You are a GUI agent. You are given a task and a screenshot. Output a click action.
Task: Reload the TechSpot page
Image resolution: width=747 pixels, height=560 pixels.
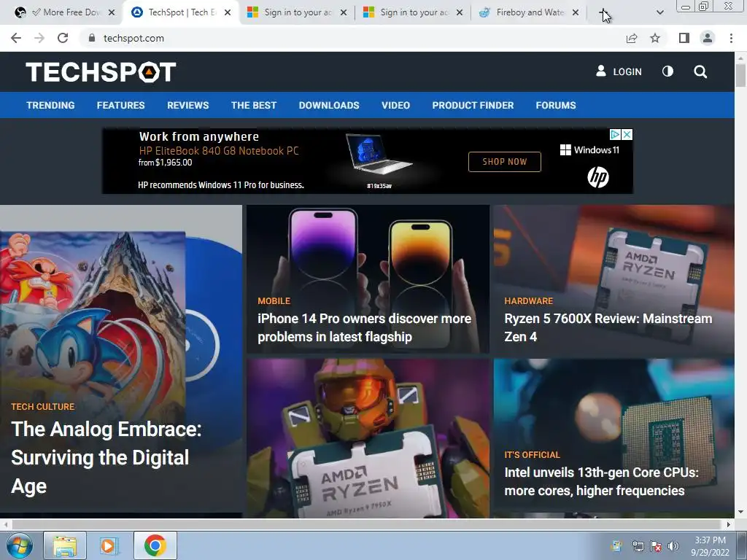click(63, 38)
